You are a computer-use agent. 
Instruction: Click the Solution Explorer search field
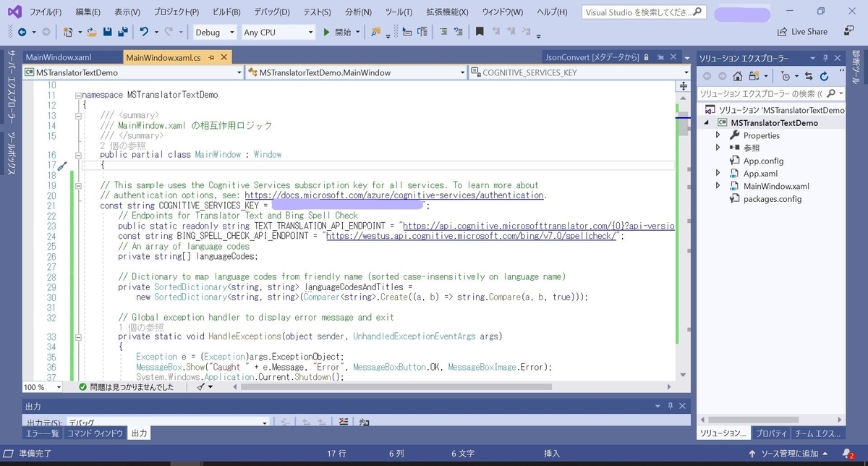point(770,93)
